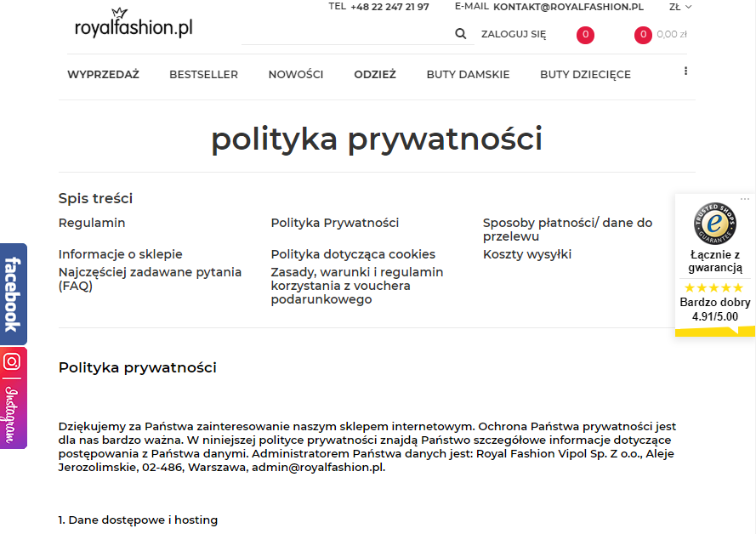
Task: Open the favorites counter icon showing 0
Action: (585, 35)
